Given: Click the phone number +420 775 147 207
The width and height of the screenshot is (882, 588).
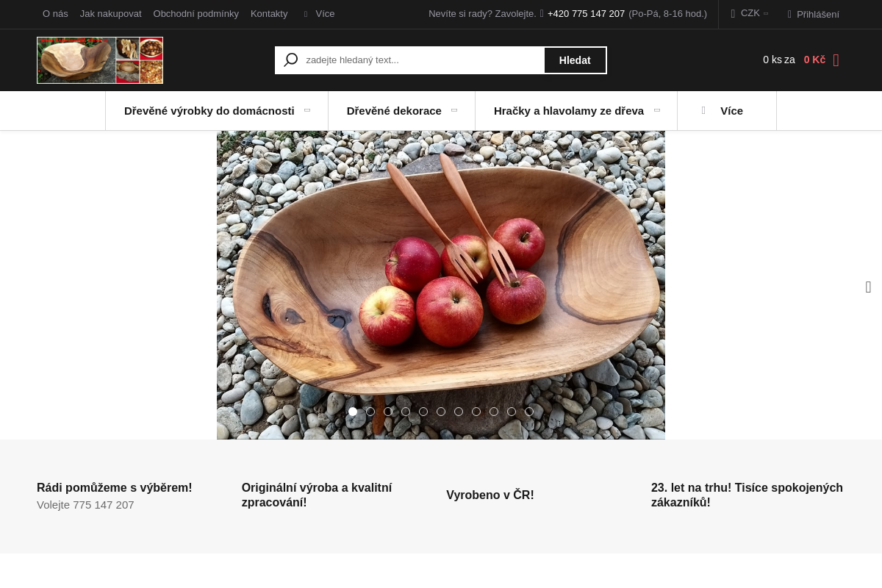Looking at the screenshot, I should coord(586,14).
